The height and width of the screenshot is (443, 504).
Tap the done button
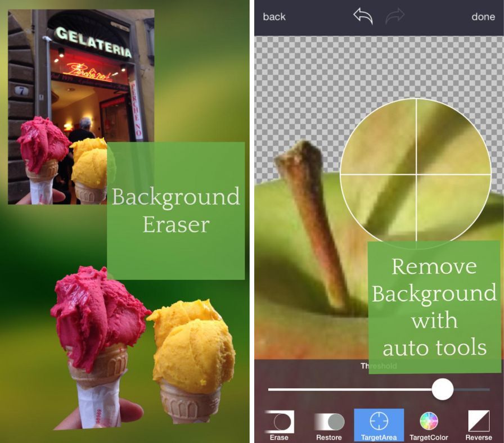[x=483, y=17]
